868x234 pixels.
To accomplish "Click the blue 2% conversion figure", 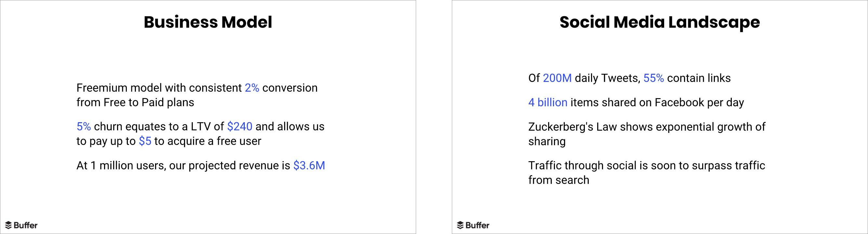I will pos(252,88).
